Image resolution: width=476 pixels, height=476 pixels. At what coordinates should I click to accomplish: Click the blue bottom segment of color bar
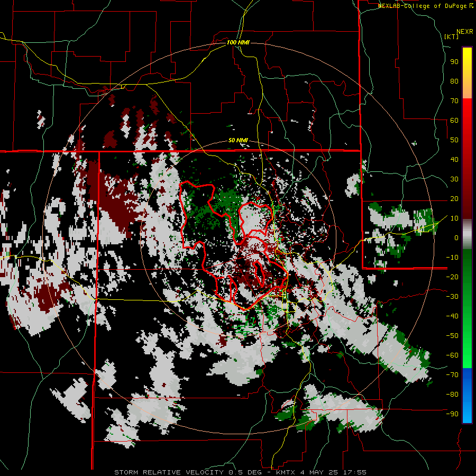[467, 396]
